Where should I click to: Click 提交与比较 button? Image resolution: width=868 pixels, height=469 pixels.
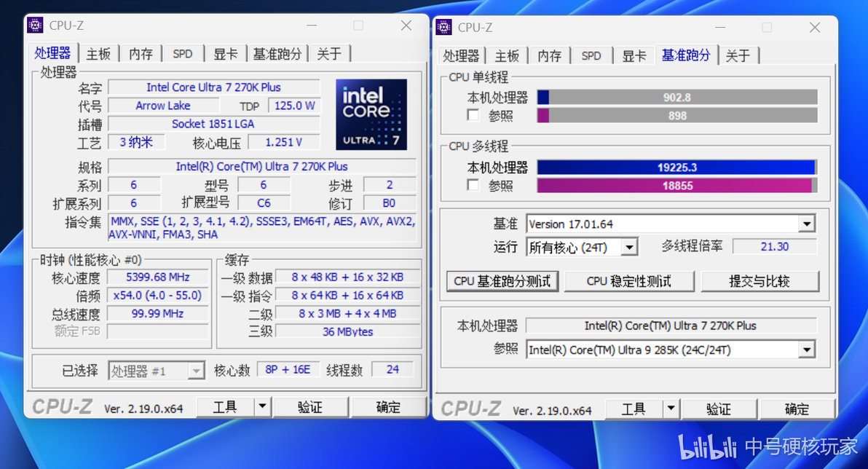click(x=759, y=281)
